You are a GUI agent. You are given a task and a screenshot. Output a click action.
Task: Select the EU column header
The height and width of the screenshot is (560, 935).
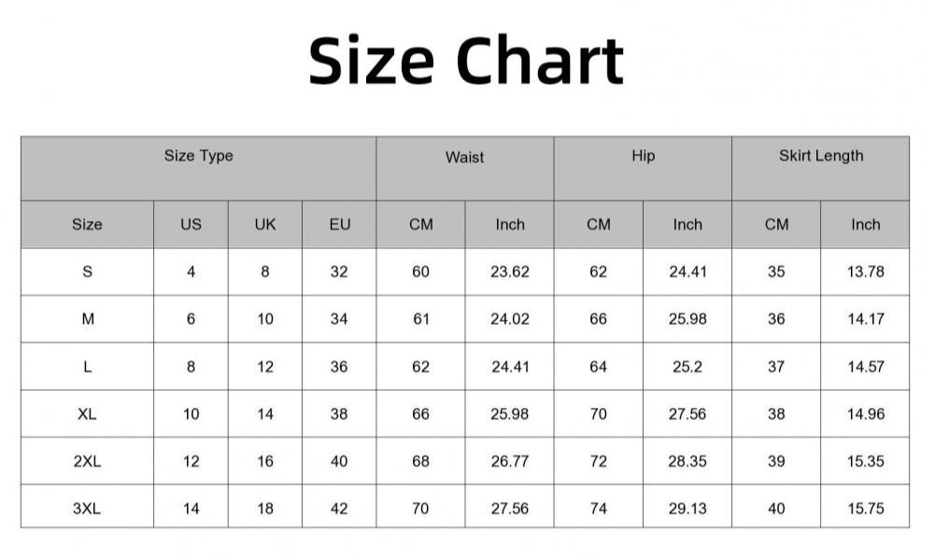(x=339, y=224)
